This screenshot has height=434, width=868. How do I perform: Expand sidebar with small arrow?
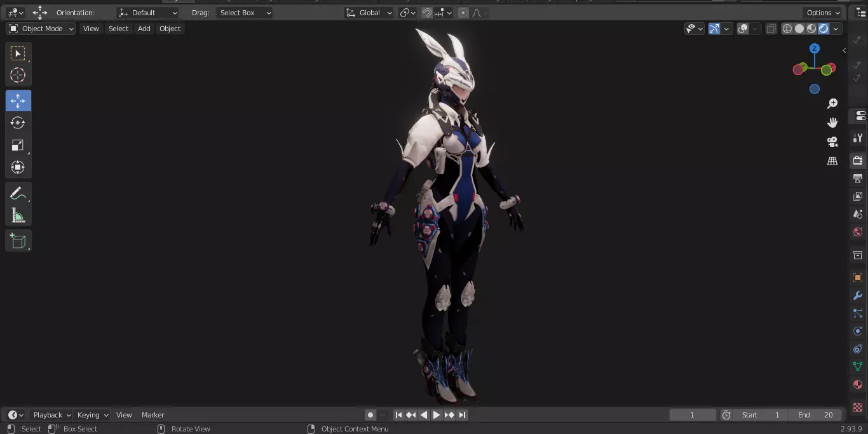[x=844, y=50]
